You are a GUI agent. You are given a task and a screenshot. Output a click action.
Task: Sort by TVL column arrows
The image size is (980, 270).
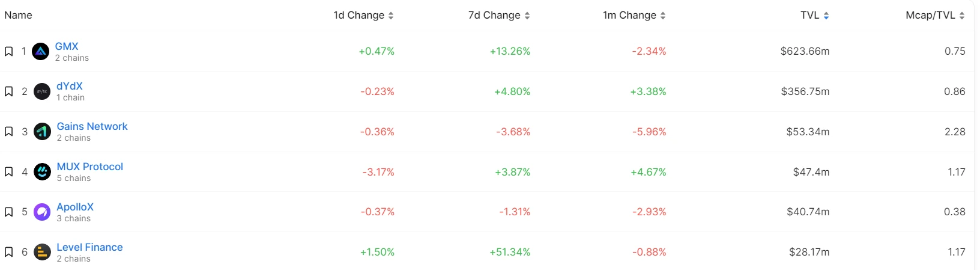(826, 16)
